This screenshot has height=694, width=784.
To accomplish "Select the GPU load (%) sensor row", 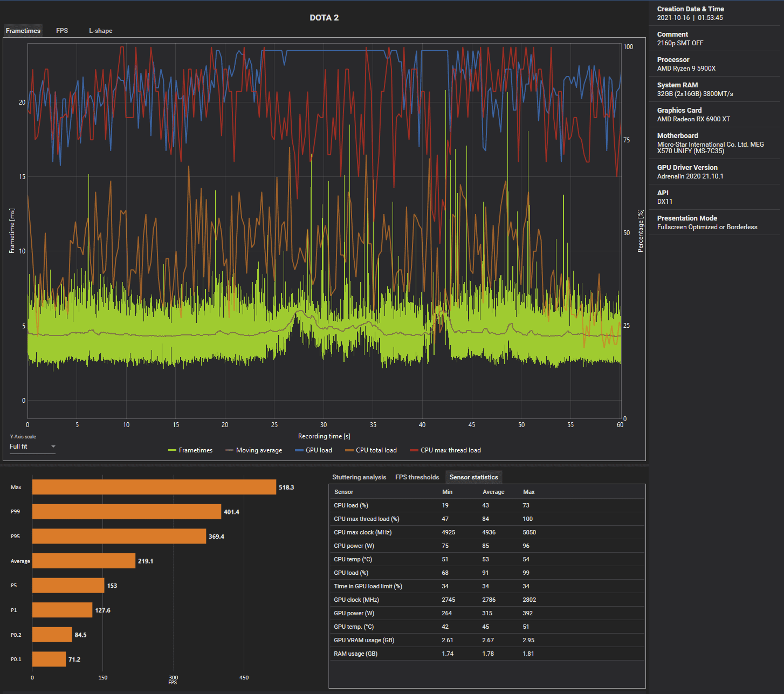I will tap(487, 573).
